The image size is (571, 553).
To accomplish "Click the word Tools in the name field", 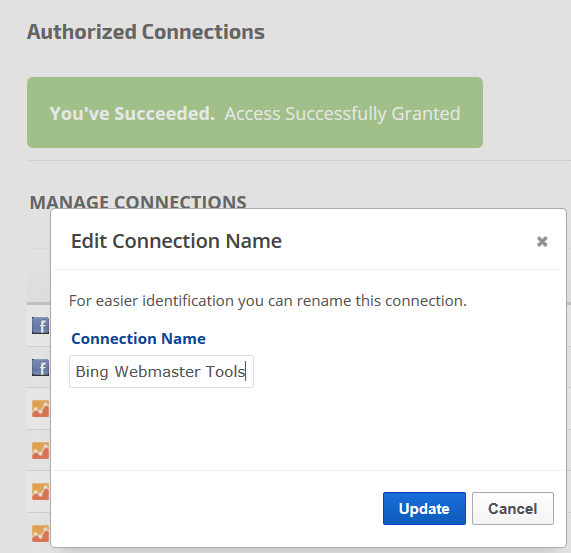I will click(x=225, y=372).
